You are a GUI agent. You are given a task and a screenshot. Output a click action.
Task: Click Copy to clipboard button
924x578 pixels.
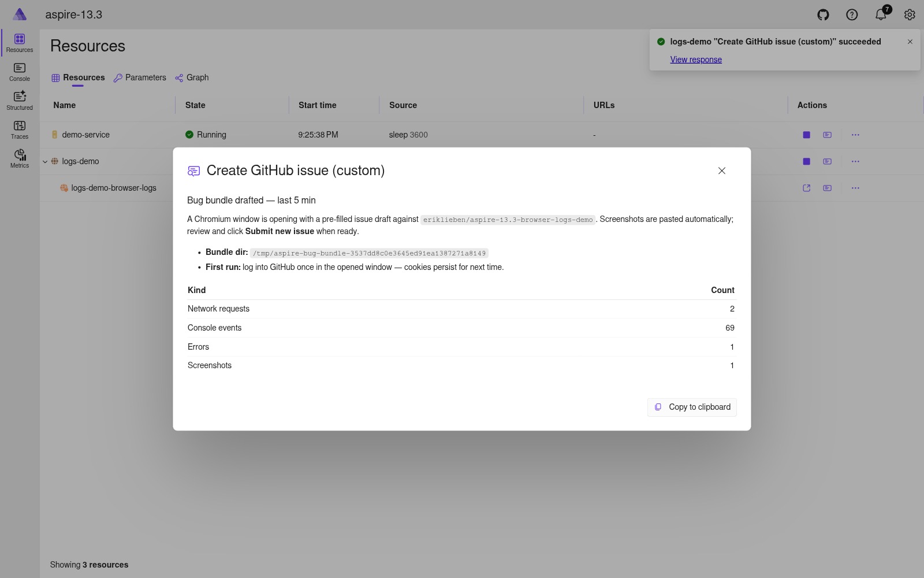pos(692,407)
